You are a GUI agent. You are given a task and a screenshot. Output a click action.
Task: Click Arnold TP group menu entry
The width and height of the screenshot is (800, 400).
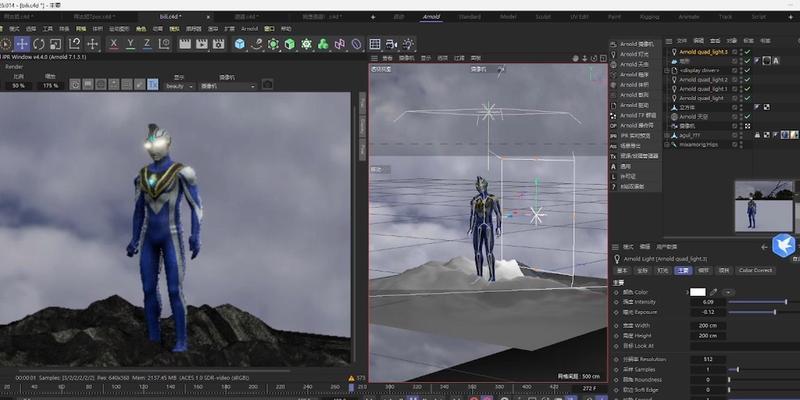tap(636, 115)
